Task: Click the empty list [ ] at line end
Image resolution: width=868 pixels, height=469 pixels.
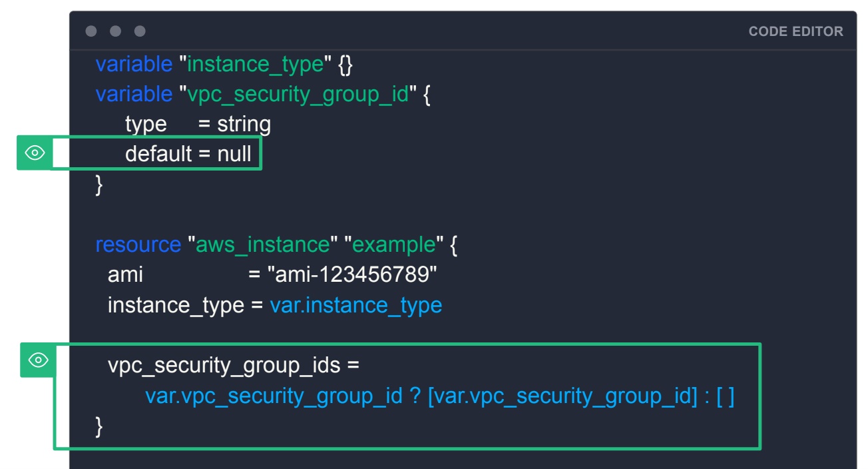Action: 726,396
